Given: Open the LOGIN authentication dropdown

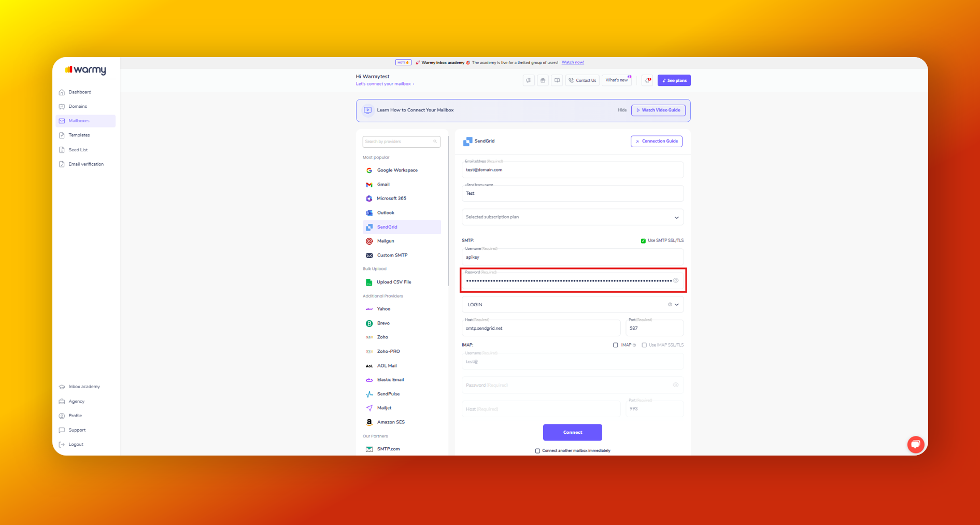Looking at the screenshot, I should (x=573, y=305).
